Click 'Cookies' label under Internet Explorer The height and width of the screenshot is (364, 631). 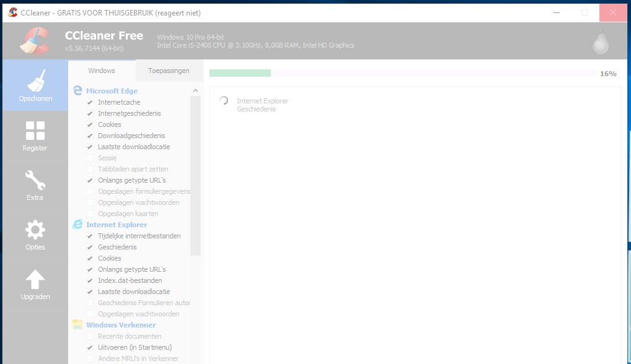pyautogui.click(x=110, y=258)
